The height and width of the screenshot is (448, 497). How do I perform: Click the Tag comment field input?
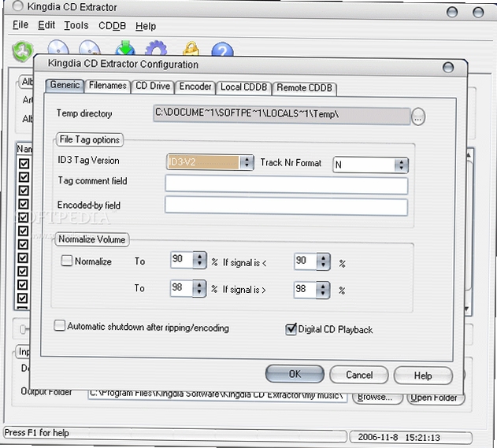click(286, 185)
